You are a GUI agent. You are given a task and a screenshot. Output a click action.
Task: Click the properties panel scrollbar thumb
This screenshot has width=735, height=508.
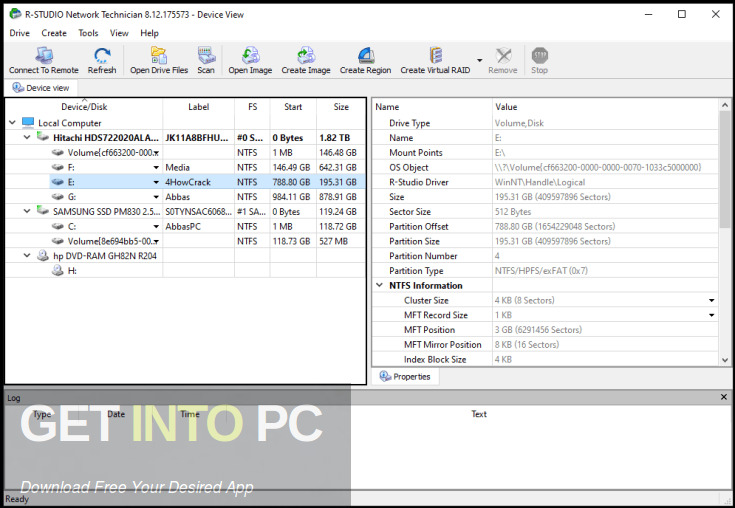[725, 169]
